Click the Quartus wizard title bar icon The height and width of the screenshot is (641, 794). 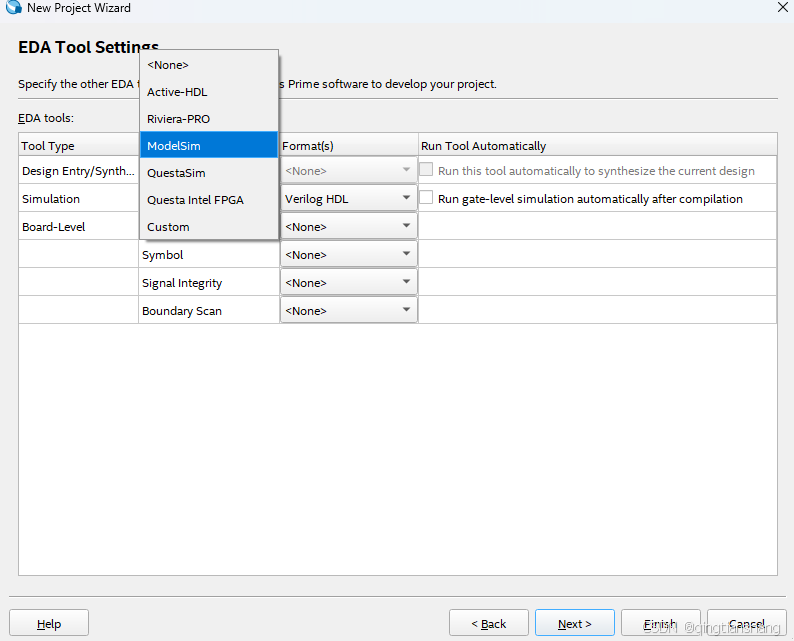click(14, 7)
